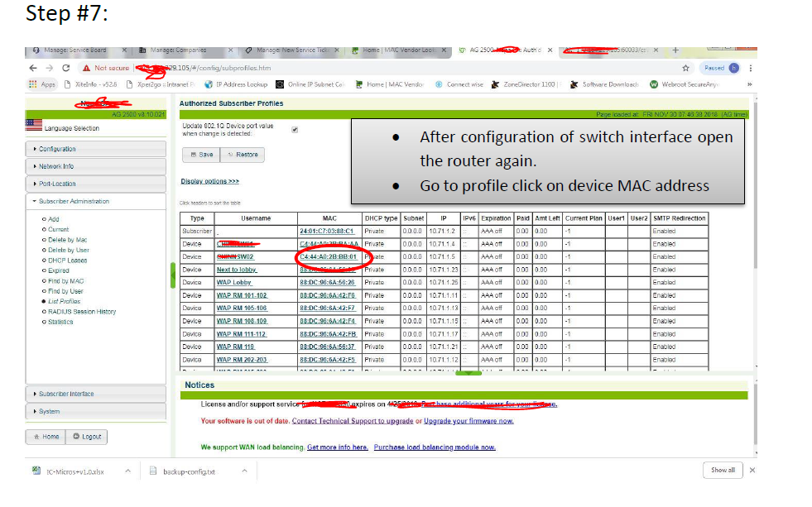Reload the page with the refresh icon
The height and width of the screenshot is (507, 812).
pyautogui.click(x=65, y=68)
